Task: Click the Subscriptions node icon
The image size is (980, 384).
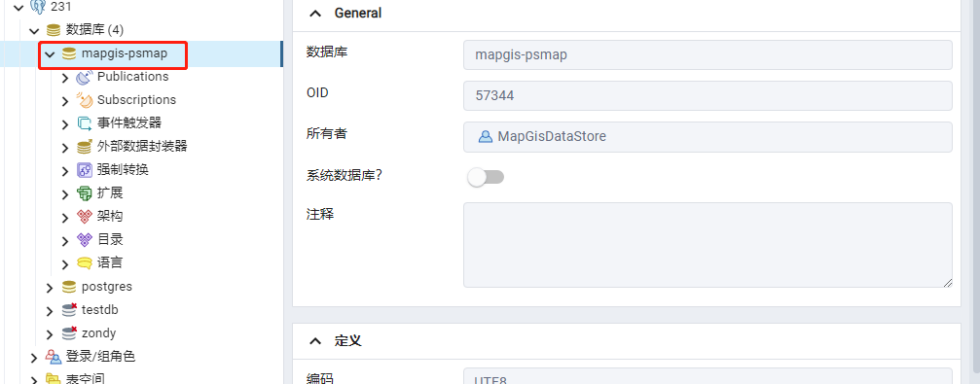Action: coord(85,100)
